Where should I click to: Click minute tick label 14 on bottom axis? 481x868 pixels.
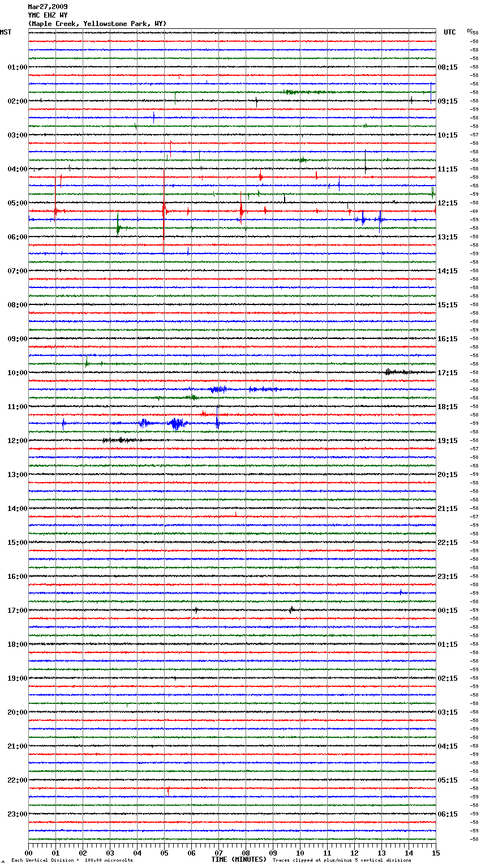(409, 853)
